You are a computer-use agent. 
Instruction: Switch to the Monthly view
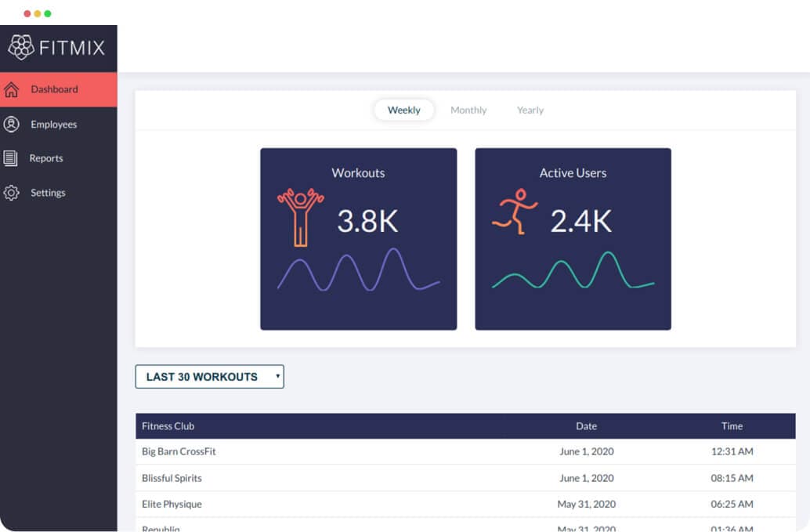point(468,110)
